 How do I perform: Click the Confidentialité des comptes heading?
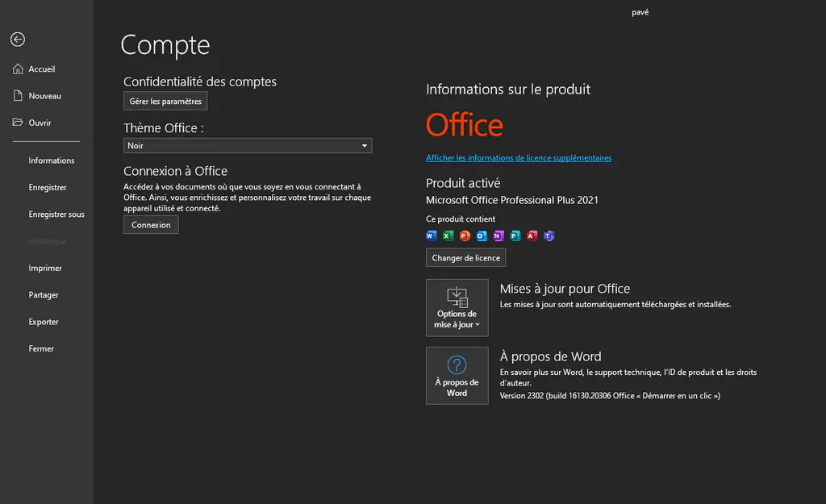click(x=200, y=81)
